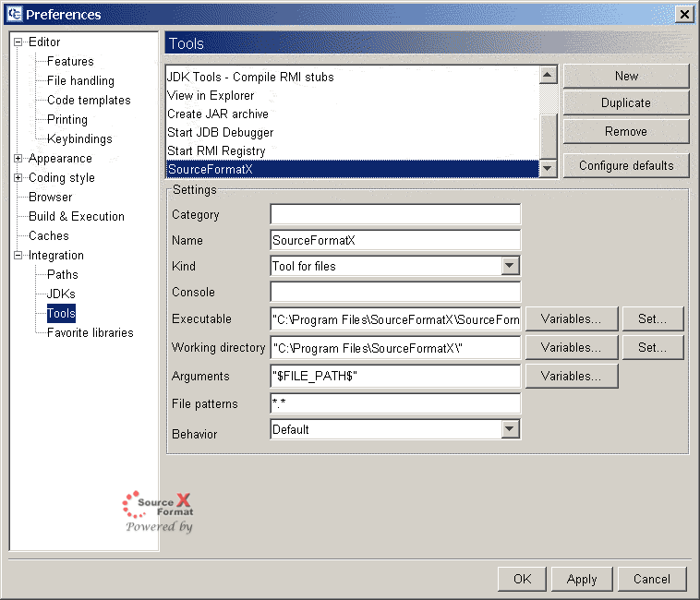Screen dimensions: 700x600
Task: Open the Behavior dropdown list
Action: tap(510, 429)
